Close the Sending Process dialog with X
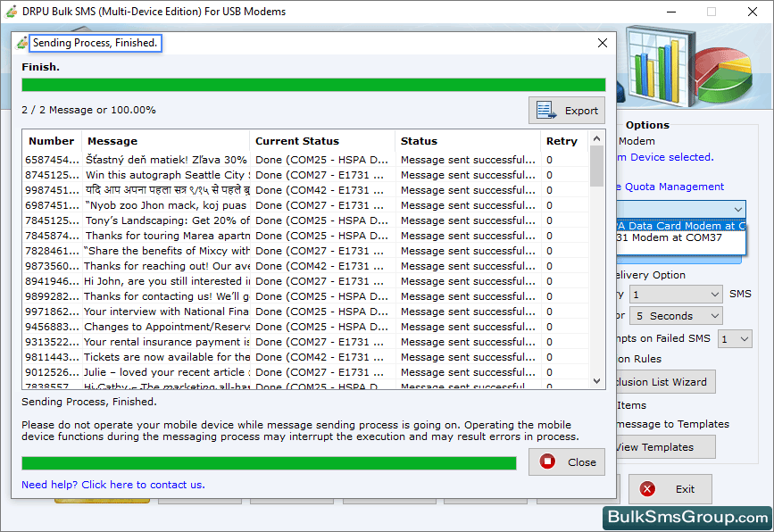Viewport: 774px width, 532px height. click(603, 43)
